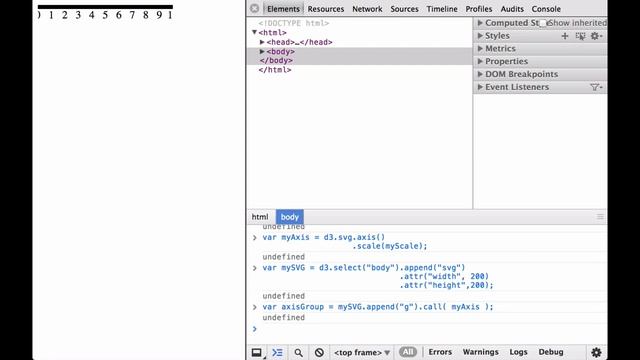Switch to the Sources tab

(x=404, y=9)
